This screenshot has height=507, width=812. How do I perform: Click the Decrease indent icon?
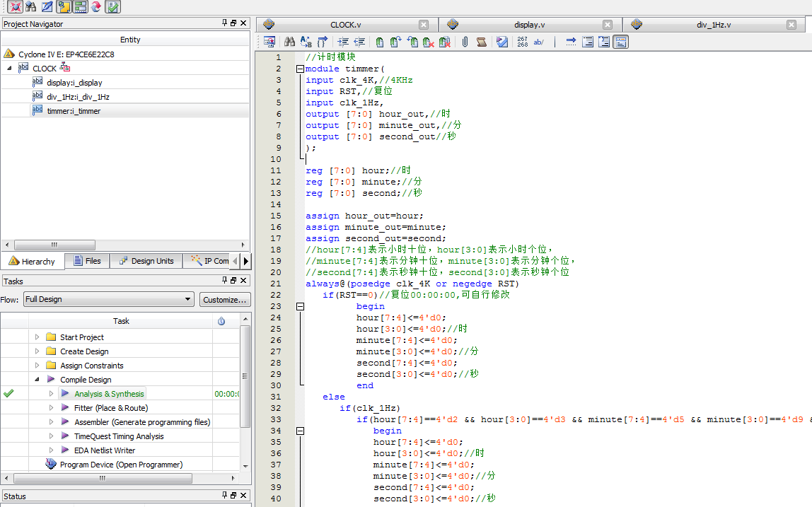359,42
